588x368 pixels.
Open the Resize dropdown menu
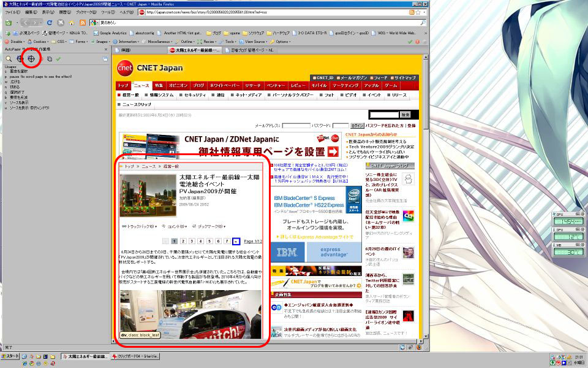click(207, 42)
